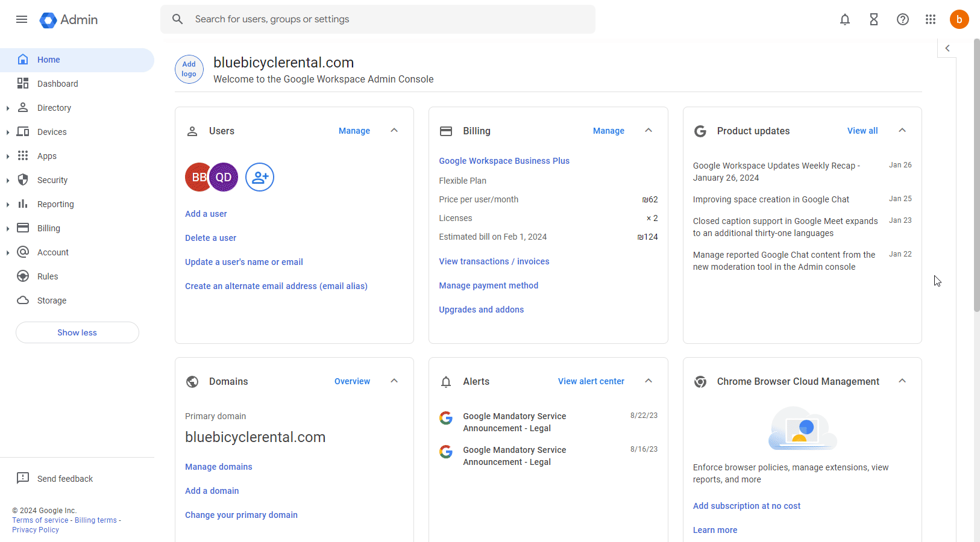Open the notifications bell
Screen dimensions: 980x542
point(845,19)
